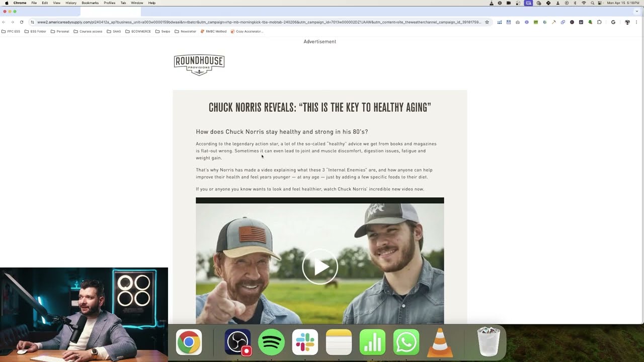This screenshot has width=644, height=362.
Task: Open the ECOMMERCE bookmark folder
Action: [138, 31]
